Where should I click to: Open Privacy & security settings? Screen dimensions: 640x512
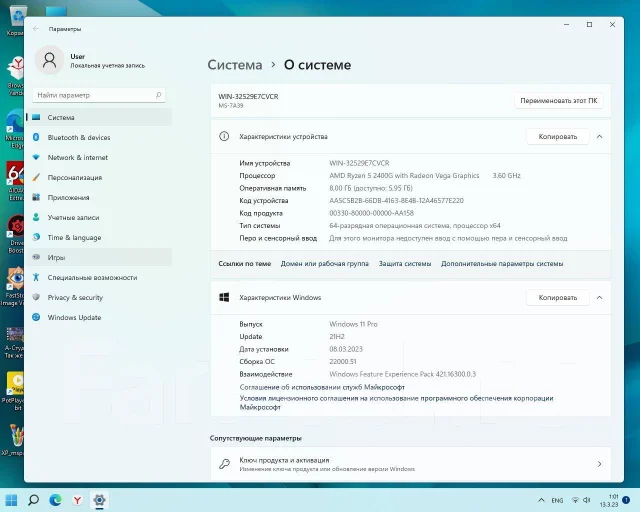[99, 297]
